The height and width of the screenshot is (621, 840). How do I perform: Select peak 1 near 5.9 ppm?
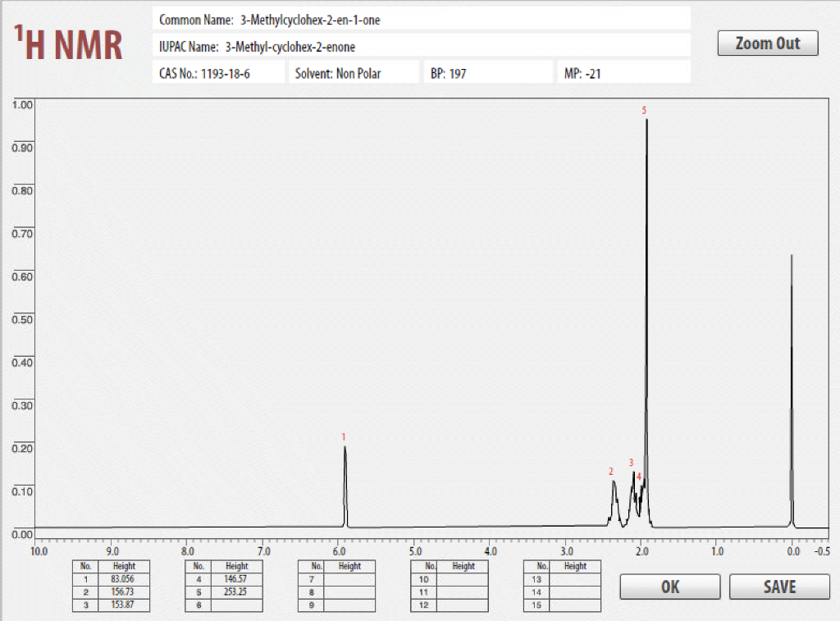click(345, 459)
